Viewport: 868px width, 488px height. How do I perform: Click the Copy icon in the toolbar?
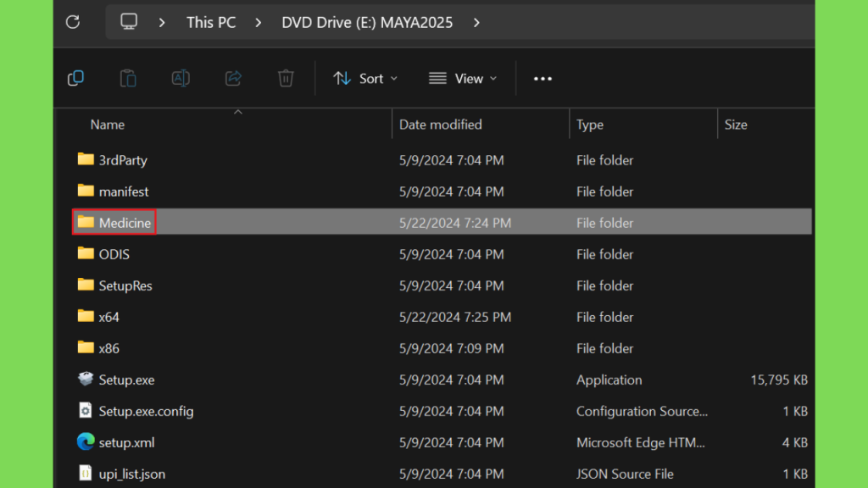point(75,79)
